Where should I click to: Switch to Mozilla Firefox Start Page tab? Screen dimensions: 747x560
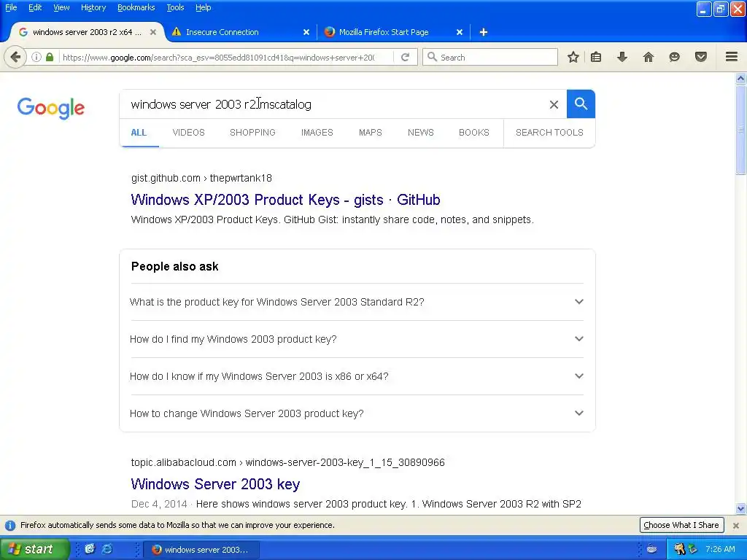pyautogui.click(x=393, y=32)
